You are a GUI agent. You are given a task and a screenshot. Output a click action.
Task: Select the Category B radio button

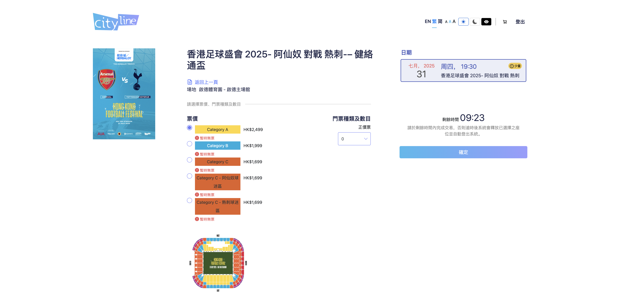tap(190, 144)
